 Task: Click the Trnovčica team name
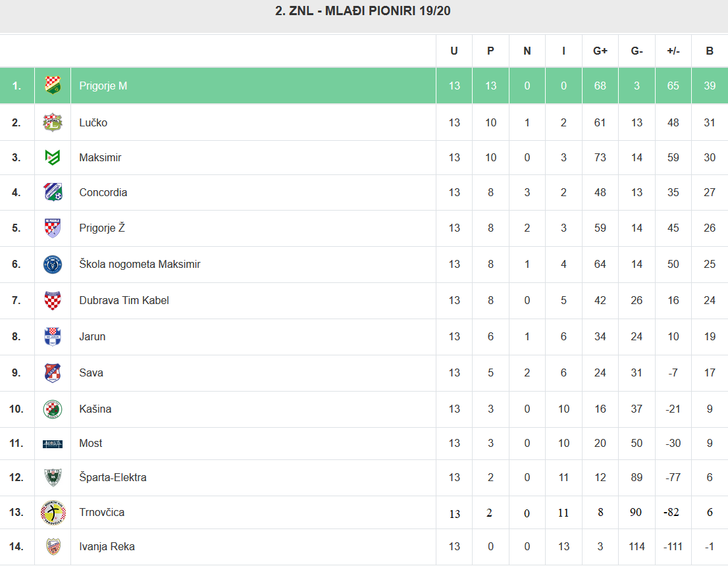pos(101,512)
